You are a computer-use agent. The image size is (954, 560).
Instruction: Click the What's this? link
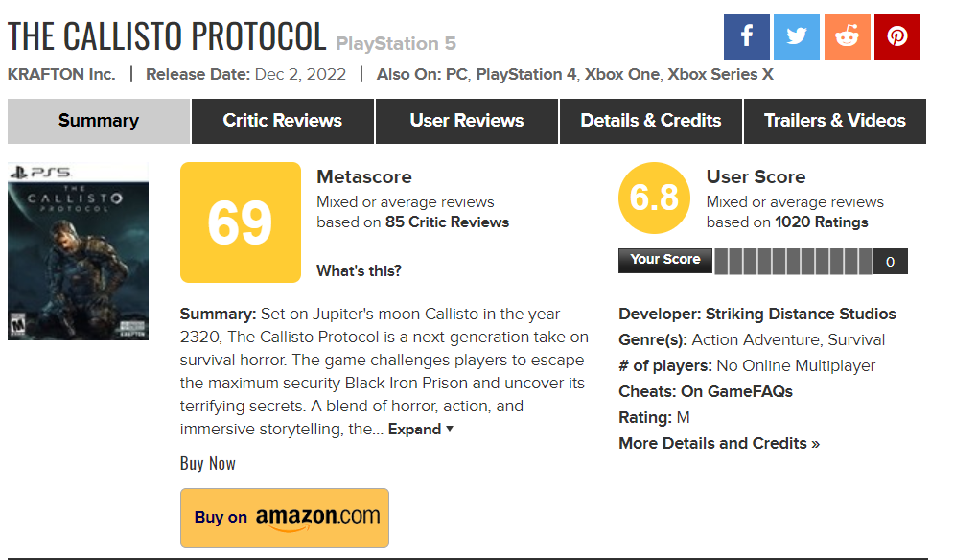359,270
